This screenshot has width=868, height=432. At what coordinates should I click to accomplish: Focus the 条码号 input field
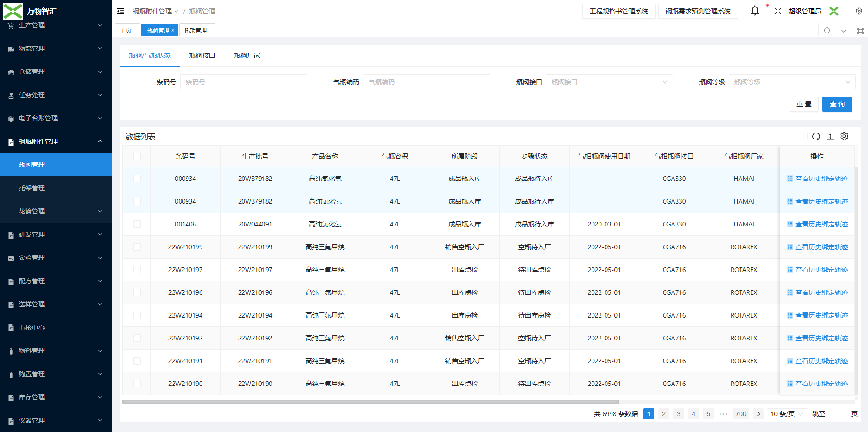coord(243,82)
